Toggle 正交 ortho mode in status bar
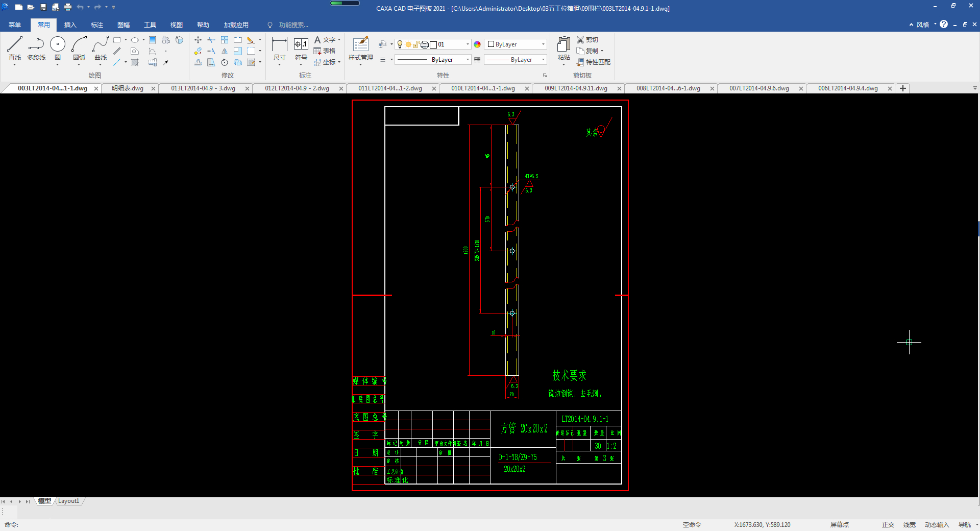Screen dimensions: 980x531 pyautogui.click(x=888, y=524)
